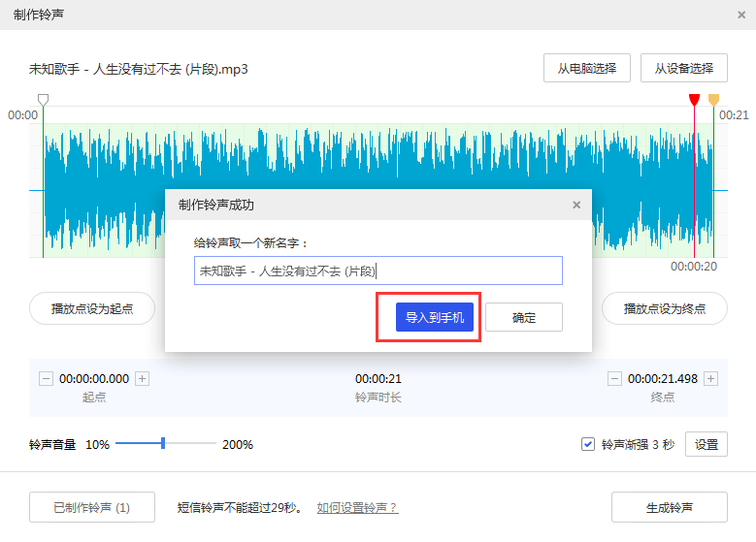Image resolution: width=756 pixels, height=542 pixels.
Task: Click the ringtone volume slider handle
Action: pyautogui.click(x=163, y=443)
